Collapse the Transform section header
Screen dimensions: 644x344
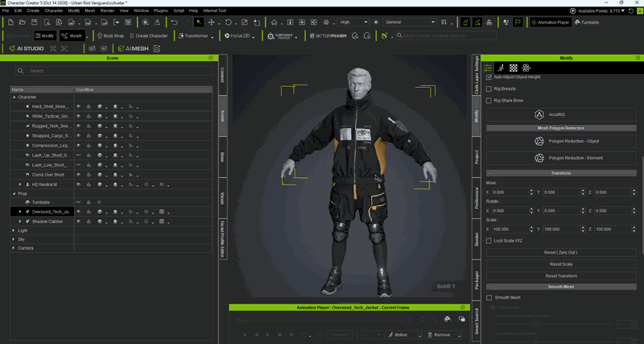(561, 173)
